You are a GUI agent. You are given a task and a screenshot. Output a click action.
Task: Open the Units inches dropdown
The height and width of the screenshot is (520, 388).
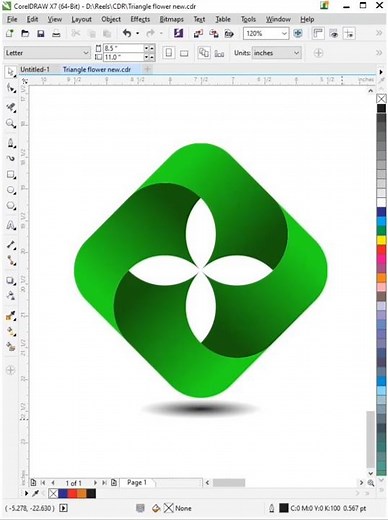(296, 53)
